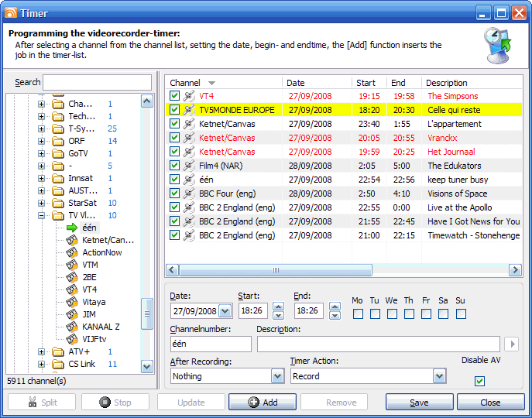Click the Add button
532x418 pixels.
pyautogui.click(x=263, y=403)
